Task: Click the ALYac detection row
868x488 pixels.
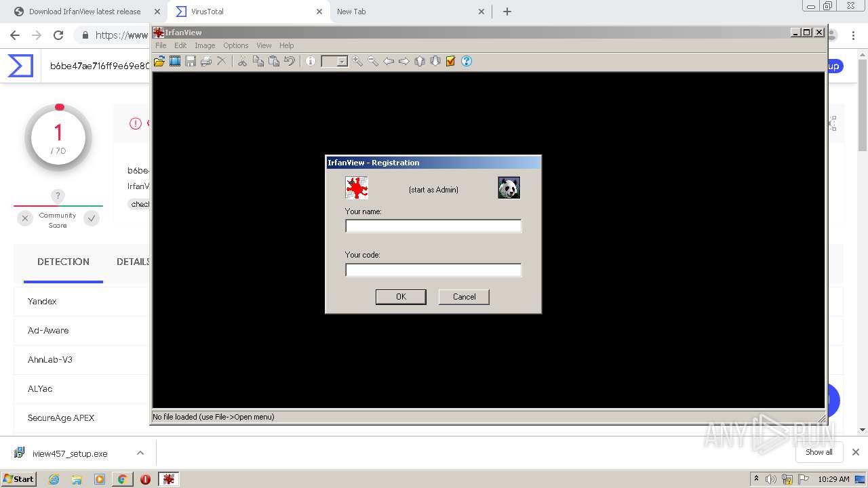Action: point(81,388)
